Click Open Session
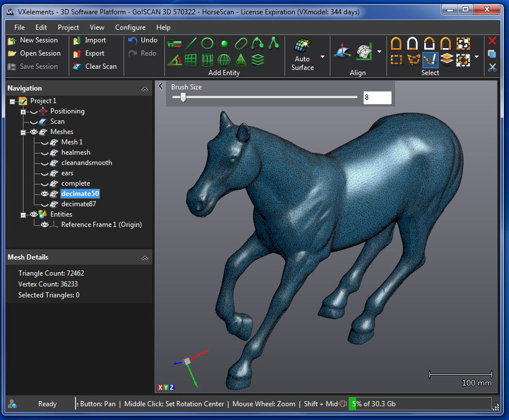509x420 pixels. 34,53
